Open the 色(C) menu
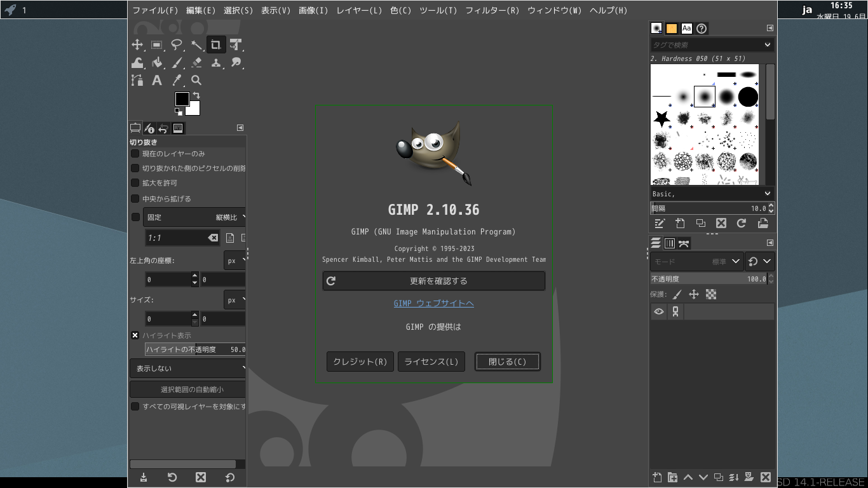Screen dimensions: 868x488 click(x=400, y=10)
